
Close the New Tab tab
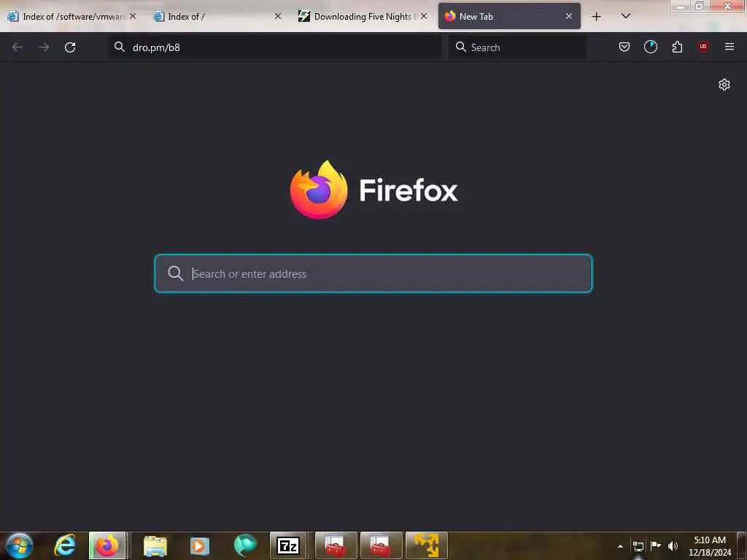point(569,16)
